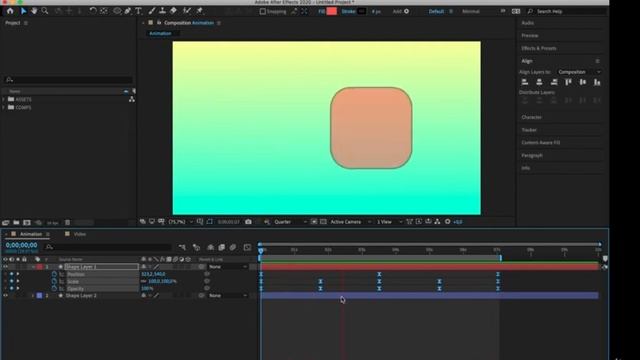Screen dimensions: 640x360
Task: Toggle the Opacity stopwatch
Action: [x=54, y=289]
